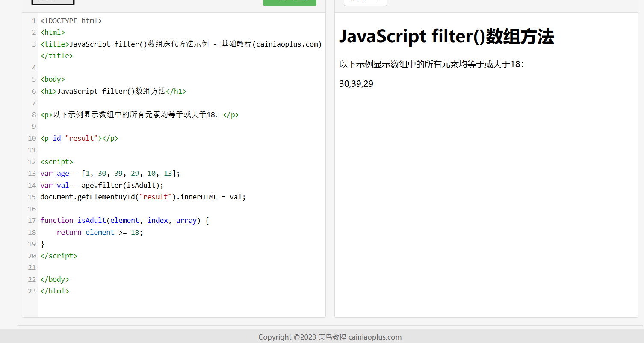Click the 'var val = age.filter(isAdult);' line
Screen dimensions: 644x343
click(x=102, y=185)
